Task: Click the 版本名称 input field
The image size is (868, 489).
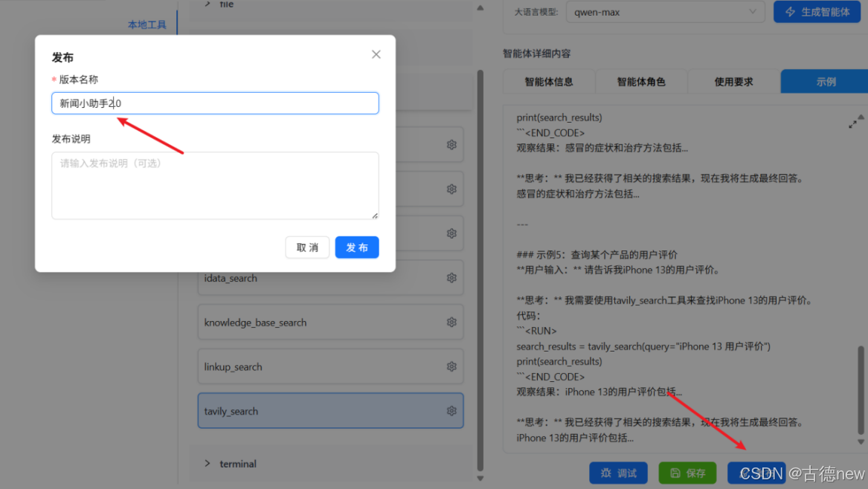Action: pos(215,103)
